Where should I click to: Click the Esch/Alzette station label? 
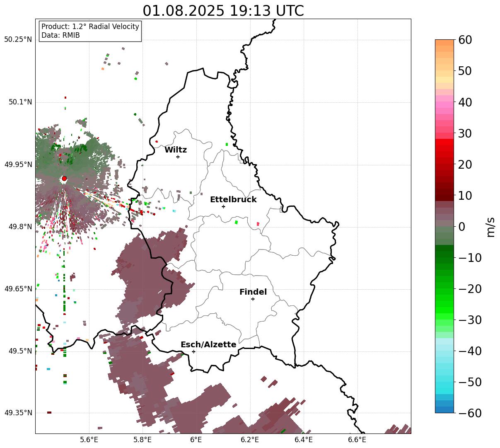[208, 344]
